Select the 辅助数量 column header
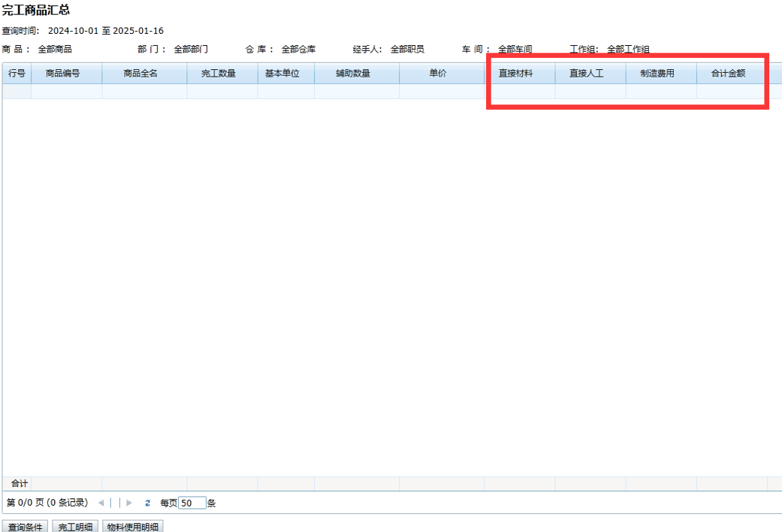The image size is (782, 532). tap(356, 74)
